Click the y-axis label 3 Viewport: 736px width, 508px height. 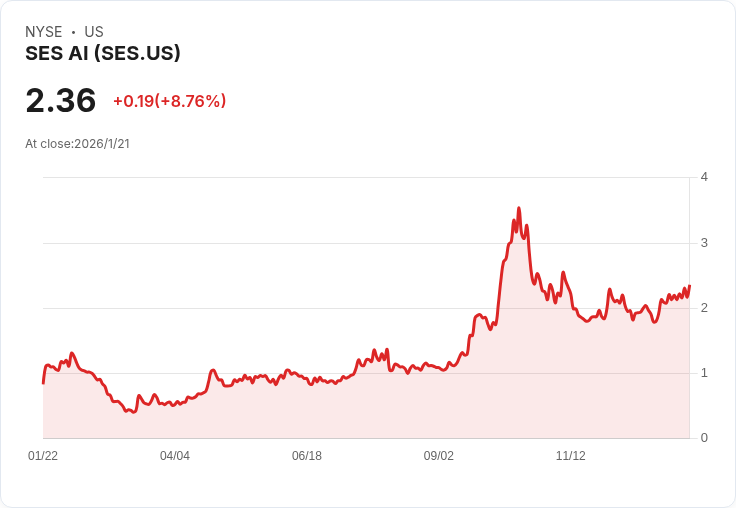coord(704,243)
